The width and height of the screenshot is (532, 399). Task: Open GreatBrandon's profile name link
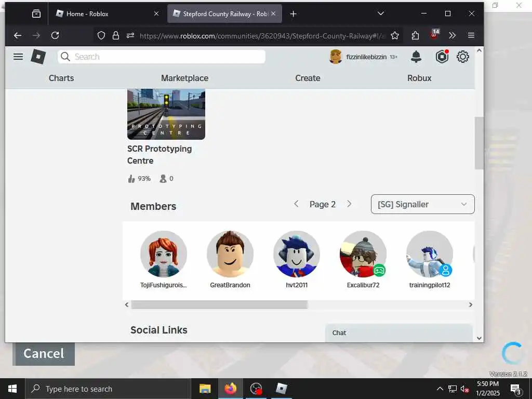tap(230, 285)
